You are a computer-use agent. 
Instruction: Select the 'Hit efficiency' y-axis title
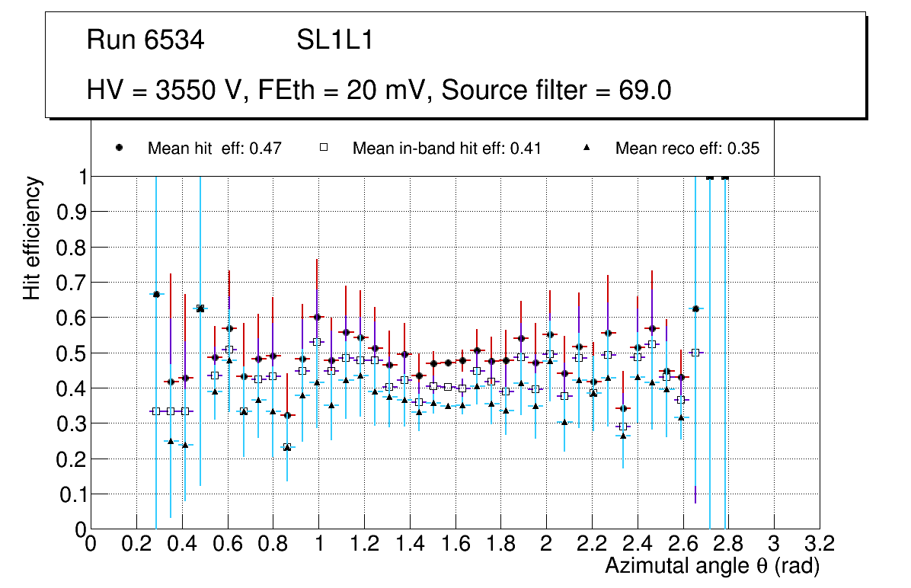(x=31, y=238)
